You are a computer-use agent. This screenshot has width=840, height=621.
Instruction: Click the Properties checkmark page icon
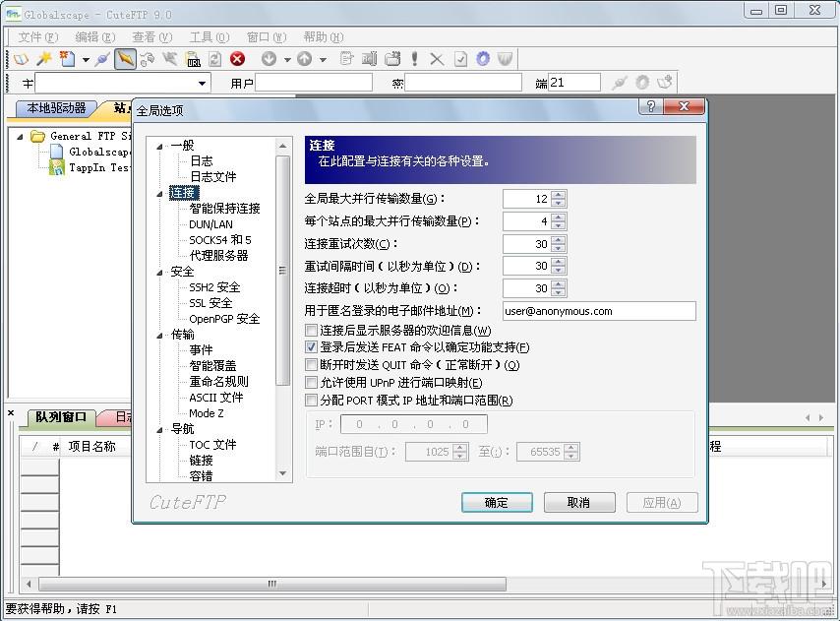pos(460,59)
